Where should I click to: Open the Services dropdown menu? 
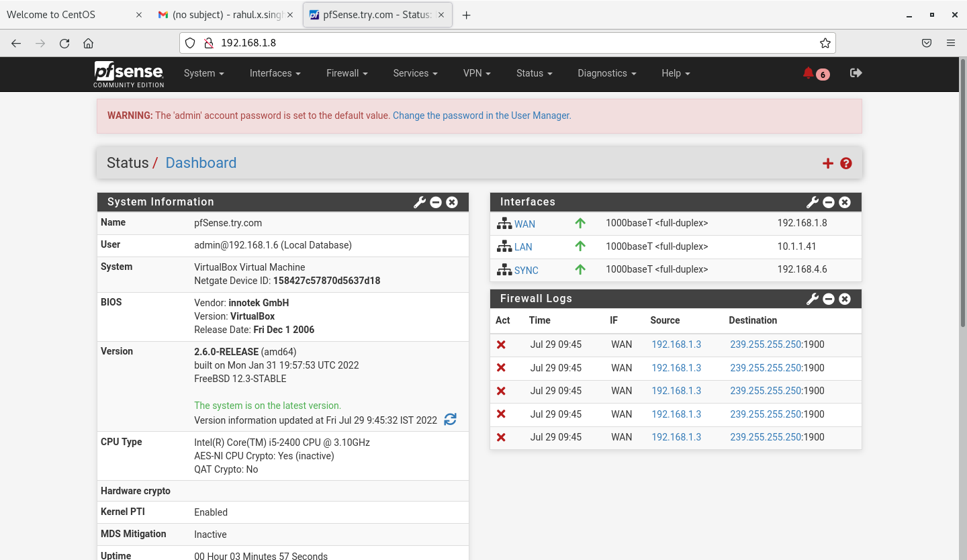click(x=416, y=73)
